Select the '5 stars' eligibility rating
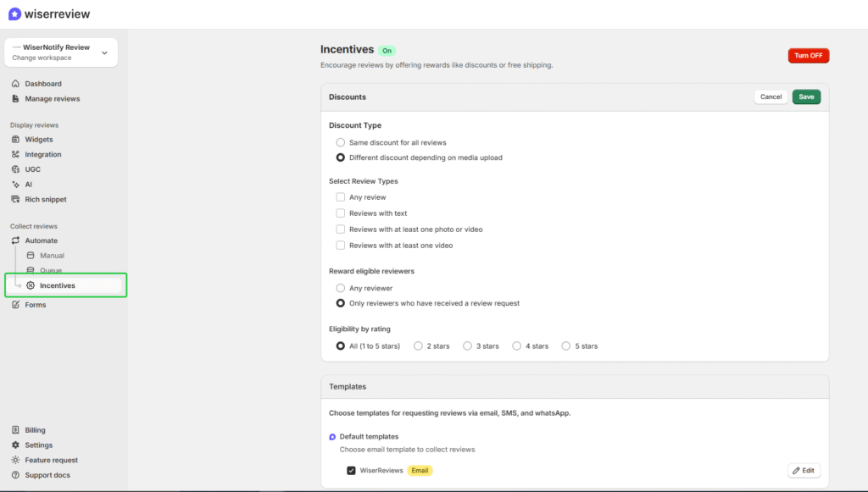 (565, 346)
